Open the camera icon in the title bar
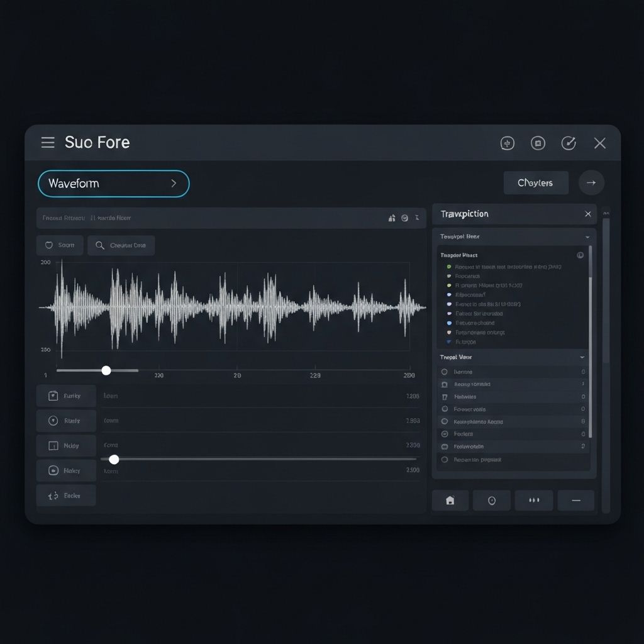Image resolution: width=644 pixels, height=644 pixels. [x=538, y=143]
